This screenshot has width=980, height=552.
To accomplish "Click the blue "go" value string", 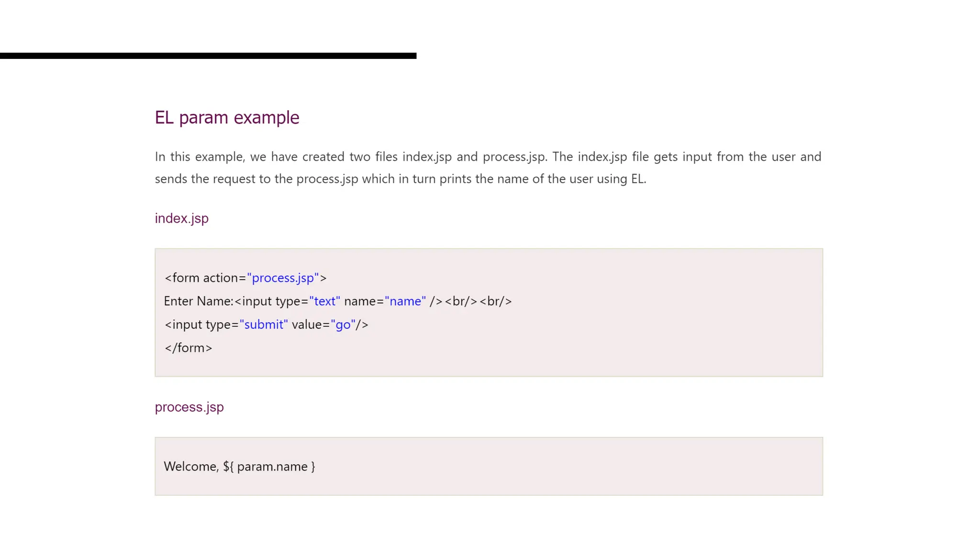I will [343, 325].
